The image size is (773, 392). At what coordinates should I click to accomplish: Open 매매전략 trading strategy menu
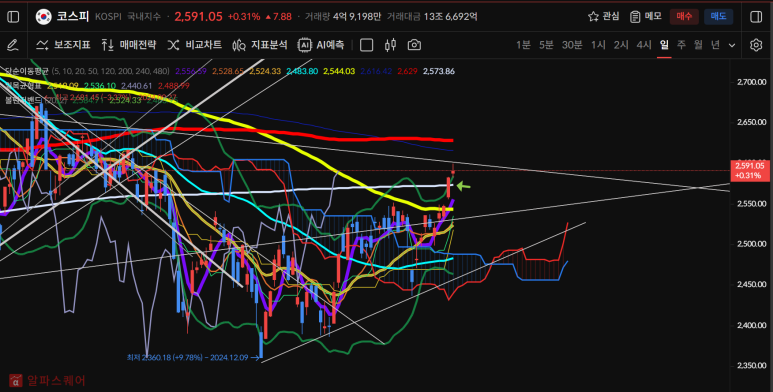129,45
